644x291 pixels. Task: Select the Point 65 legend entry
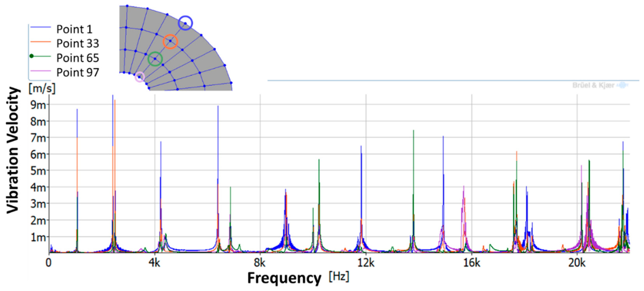[x=78, y=58]
